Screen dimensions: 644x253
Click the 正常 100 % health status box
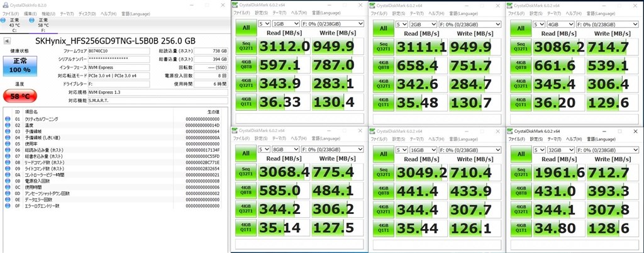(x=19, y=66)
